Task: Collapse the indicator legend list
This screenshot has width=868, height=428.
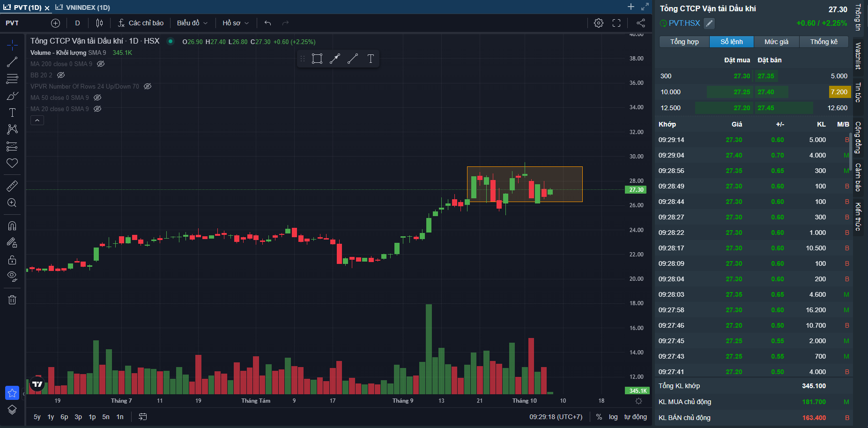Action: click(37, 120)
